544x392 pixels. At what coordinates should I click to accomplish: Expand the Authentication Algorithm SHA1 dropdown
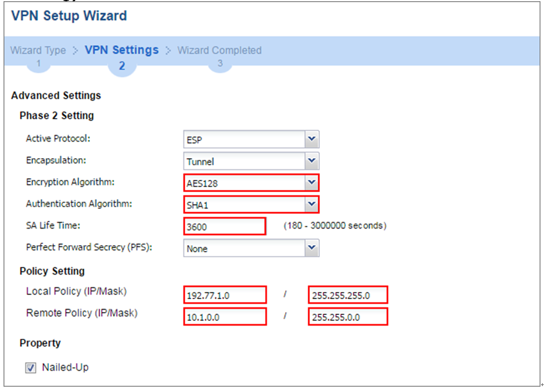coord(251,205)
